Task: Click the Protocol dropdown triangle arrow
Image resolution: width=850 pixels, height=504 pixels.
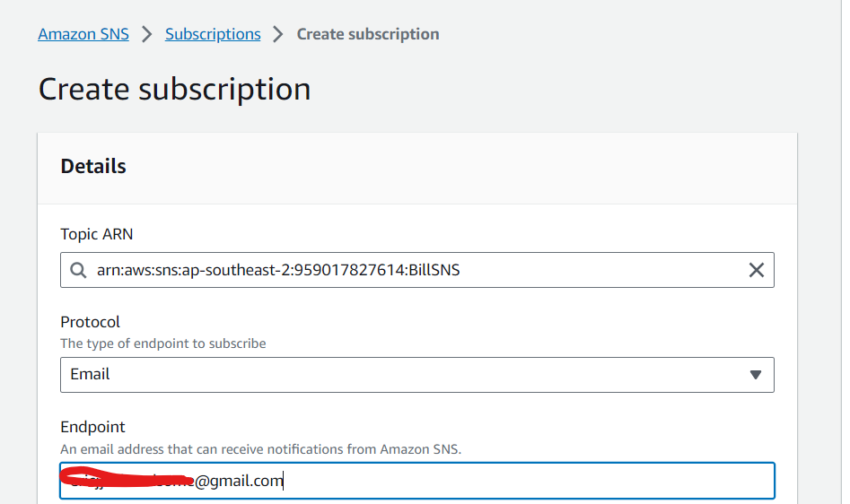Action: click(x=756, y=375)
